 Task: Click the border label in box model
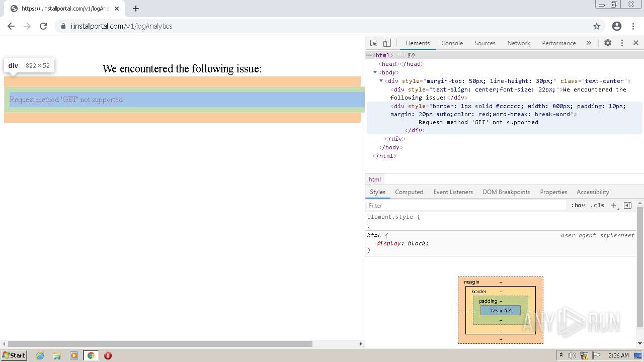478,292
